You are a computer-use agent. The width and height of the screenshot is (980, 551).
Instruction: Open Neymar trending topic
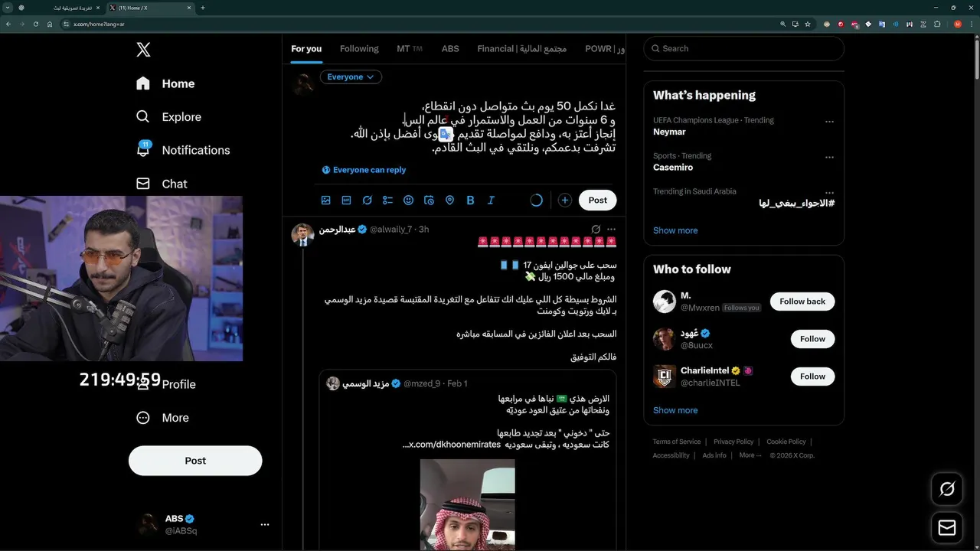point(669,132)
